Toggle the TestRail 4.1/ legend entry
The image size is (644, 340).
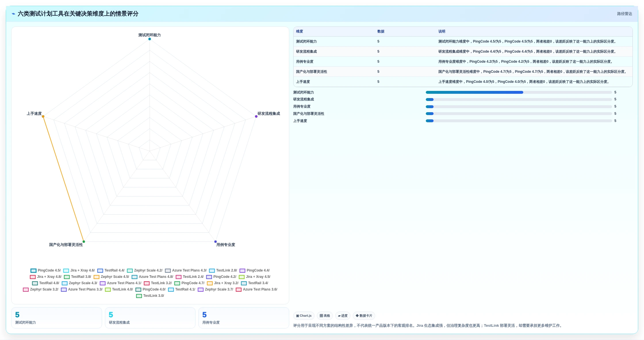pyautogui.click(x=182, y=289)
